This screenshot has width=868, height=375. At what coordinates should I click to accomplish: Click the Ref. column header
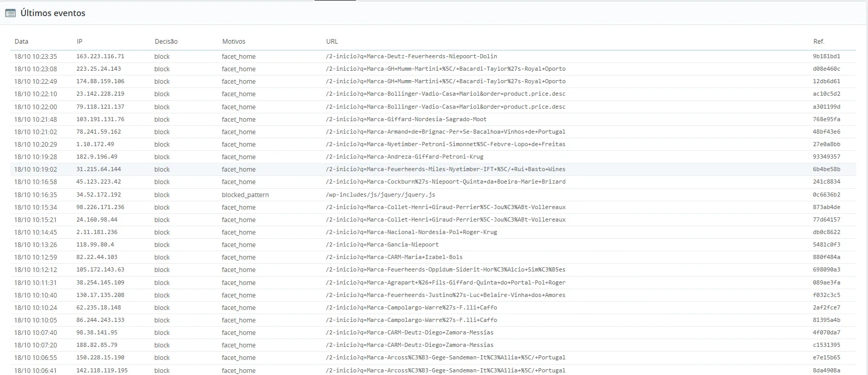tap(819, 42)
